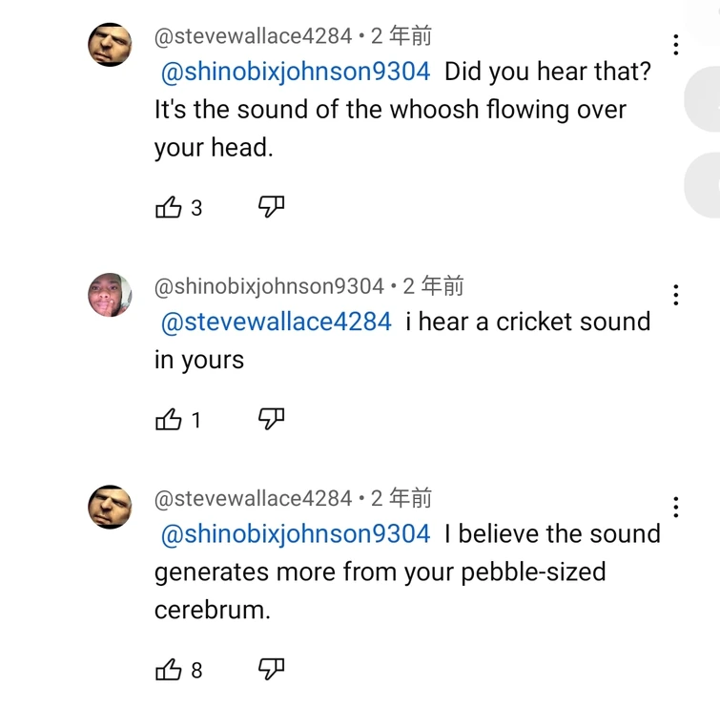Follow the @shinobixjohnson9304 mention in the cerebrum comment
Image resolution: width=720 pixels, height=728 pixels.
pos(296,533)
